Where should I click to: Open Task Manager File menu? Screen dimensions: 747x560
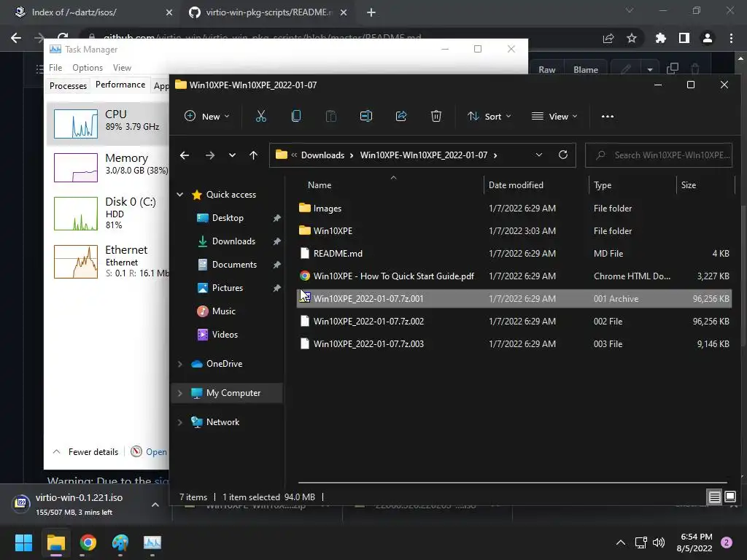click(x=55, y=68)
